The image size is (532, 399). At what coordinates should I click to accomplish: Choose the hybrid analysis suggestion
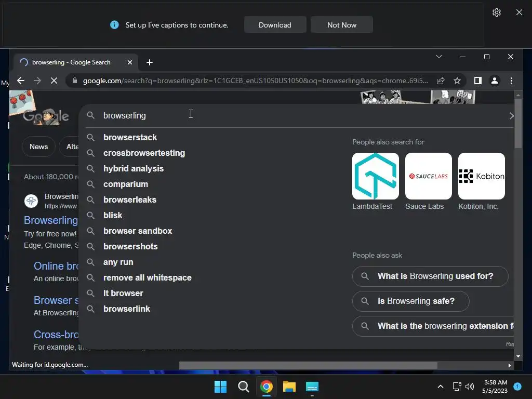pos(134,169)
